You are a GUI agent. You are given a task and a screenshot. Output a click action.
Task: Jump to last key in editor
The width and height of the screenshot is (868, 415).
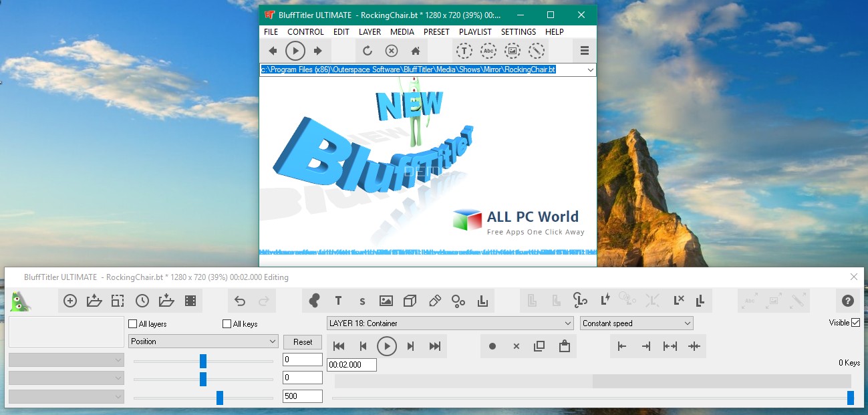pos(435,346)
